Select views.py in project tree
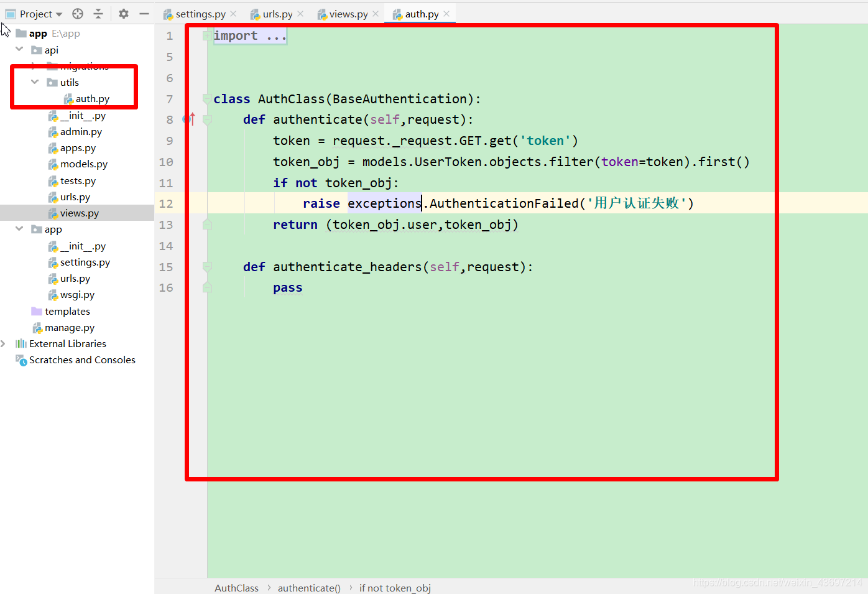 [x=80, y=213]
